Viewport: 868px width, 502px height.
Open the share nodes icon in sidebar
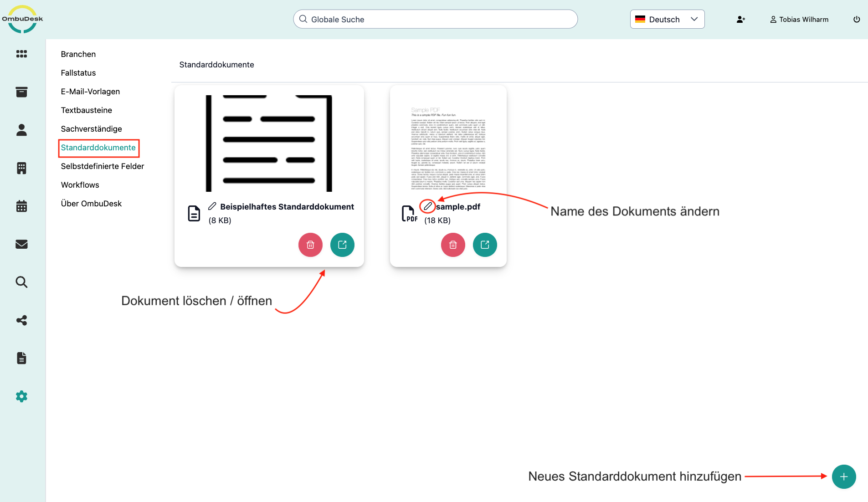pos(21,320)
